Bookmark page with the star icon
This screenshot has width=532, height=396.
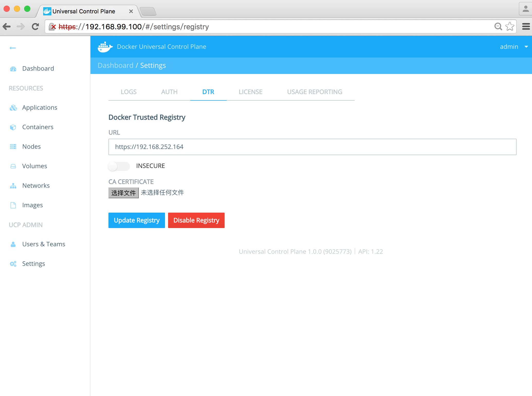[510, 26]
